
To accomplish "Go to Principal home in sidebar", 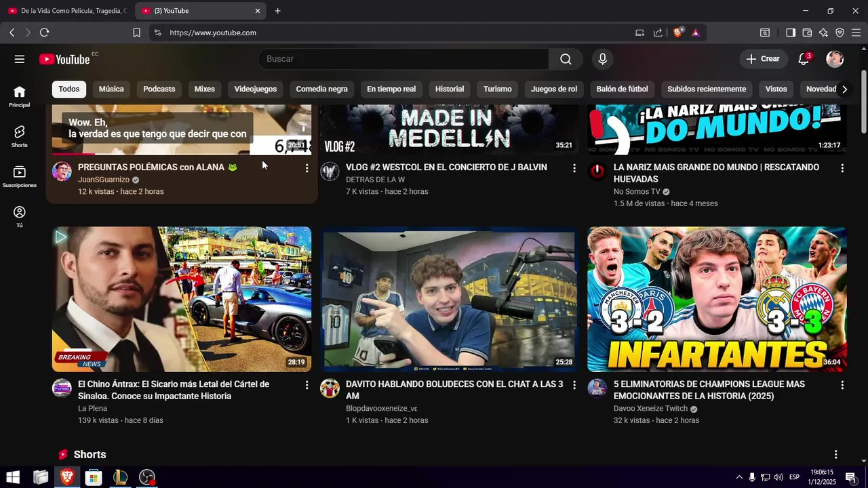I will (x=20, y=96).
